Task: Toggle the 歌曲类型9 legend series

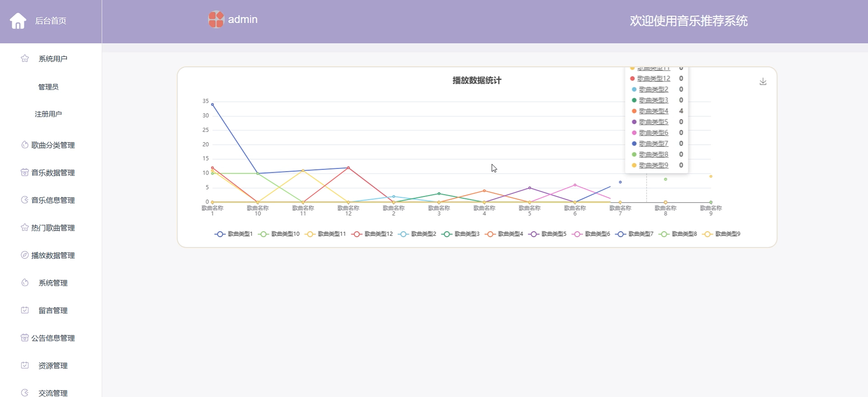Action: pyautogui.click(x=721, y=234)
